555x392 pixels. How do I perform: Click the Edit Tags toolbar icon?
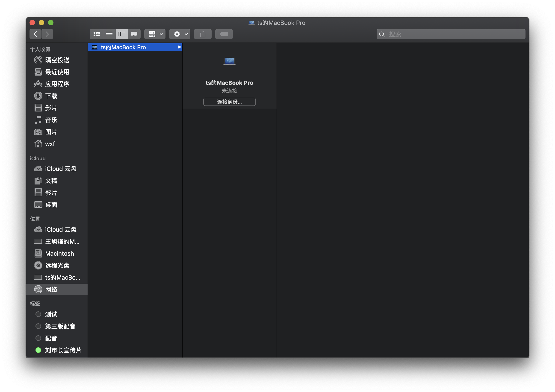click(224, 34)
